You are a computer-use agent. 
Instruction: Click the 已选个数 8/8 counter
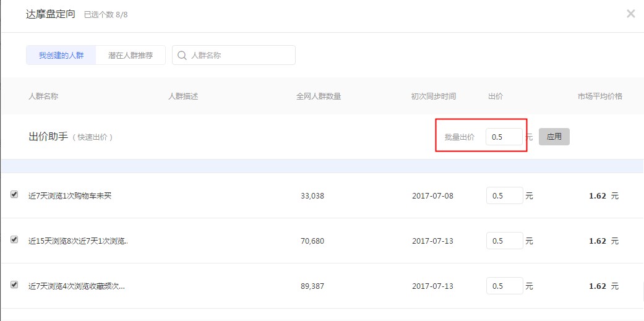pos(106,15)
